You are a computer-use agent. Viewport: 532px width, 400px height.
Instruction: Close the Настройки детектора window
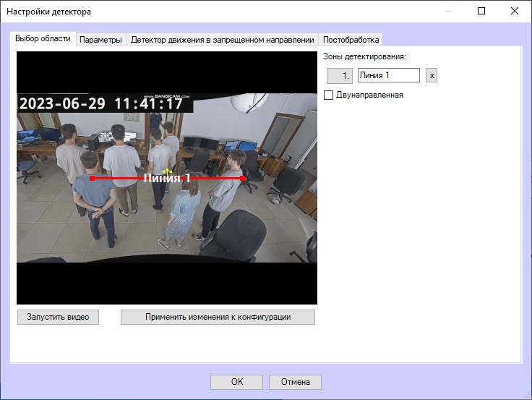(515, 11)
